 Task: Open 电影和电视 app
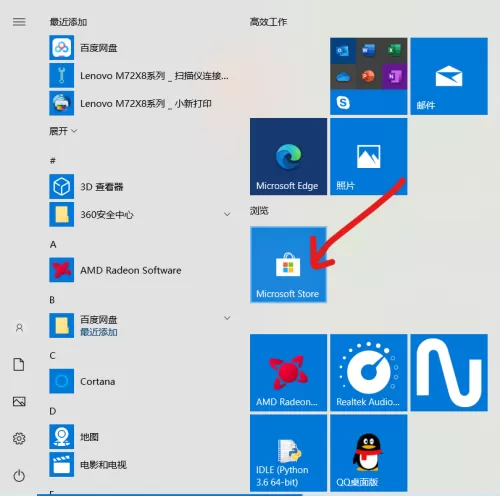coord(140,464)
